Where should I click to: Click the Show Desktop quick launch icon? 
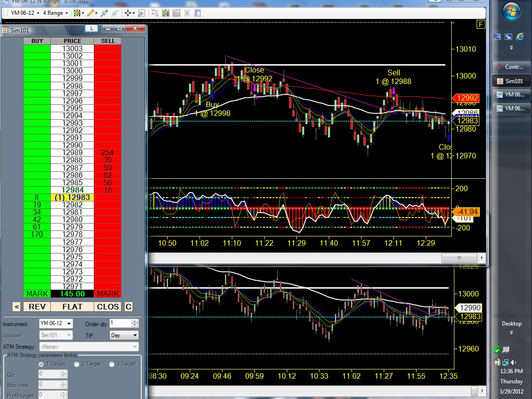coord(497,36)
